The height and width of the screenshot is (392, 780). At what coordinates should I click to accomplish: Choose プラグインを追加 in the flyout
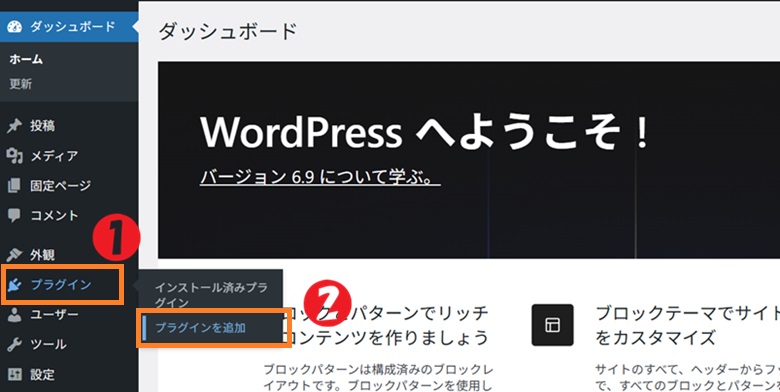click(x=200, y=327)
